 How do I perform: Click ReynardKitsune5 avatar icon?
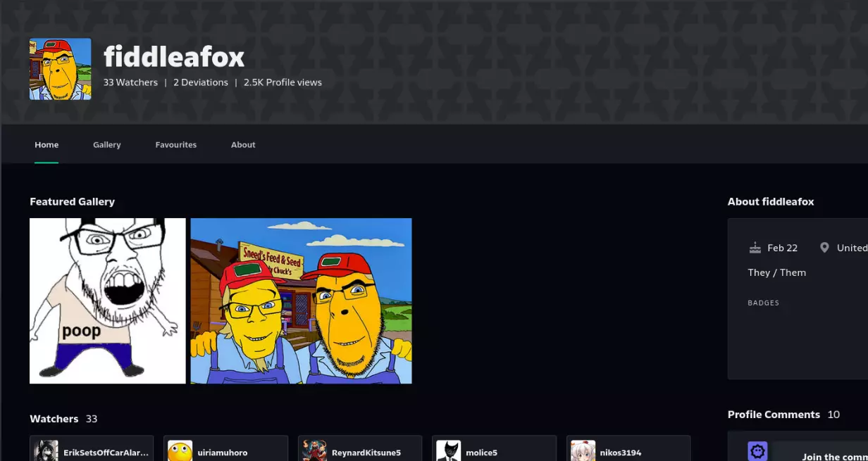(315, 451)
